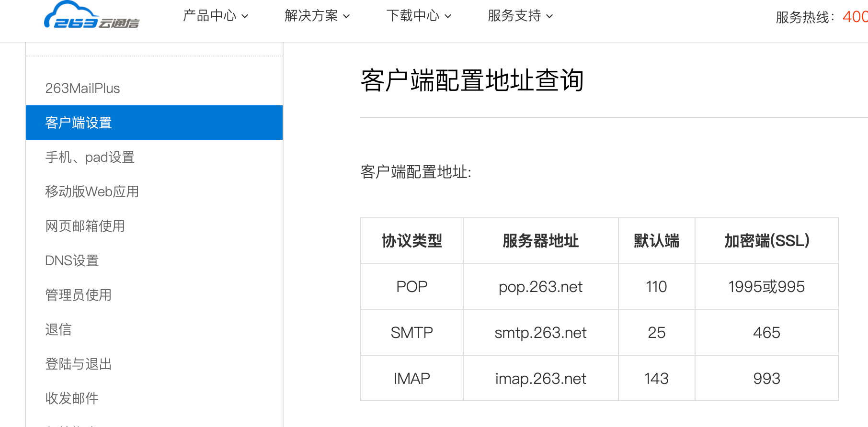Open the 服务支持 menu
The height and width of the screenshot is (427, 868).
point(514,16)
